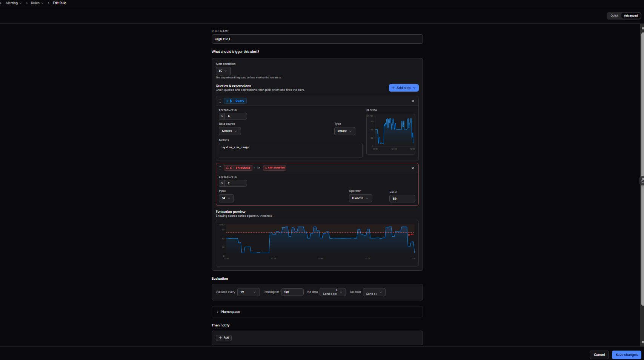Focus the Rule Name field 'High CPU'
644x360 pixels.
(317, 39)
